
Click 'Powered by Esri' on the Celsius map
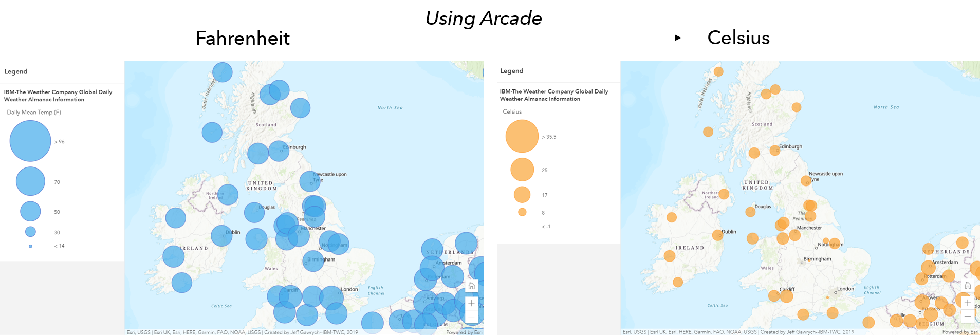coord(960,332)
